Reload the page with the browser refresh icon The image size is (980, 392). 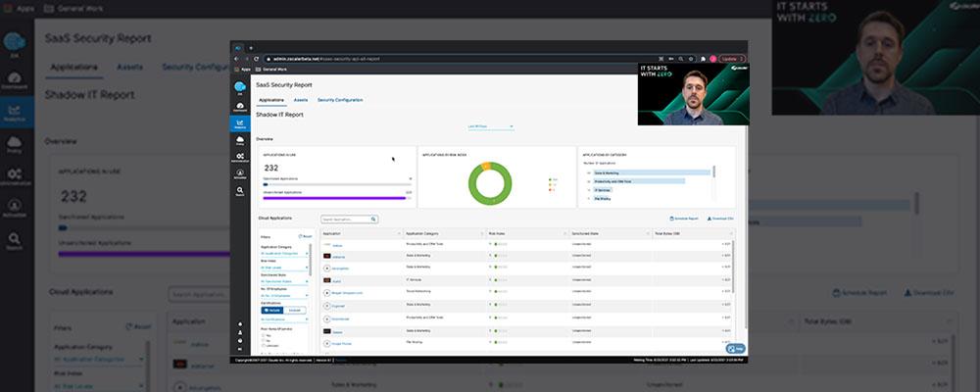click(x=256, y=59)
